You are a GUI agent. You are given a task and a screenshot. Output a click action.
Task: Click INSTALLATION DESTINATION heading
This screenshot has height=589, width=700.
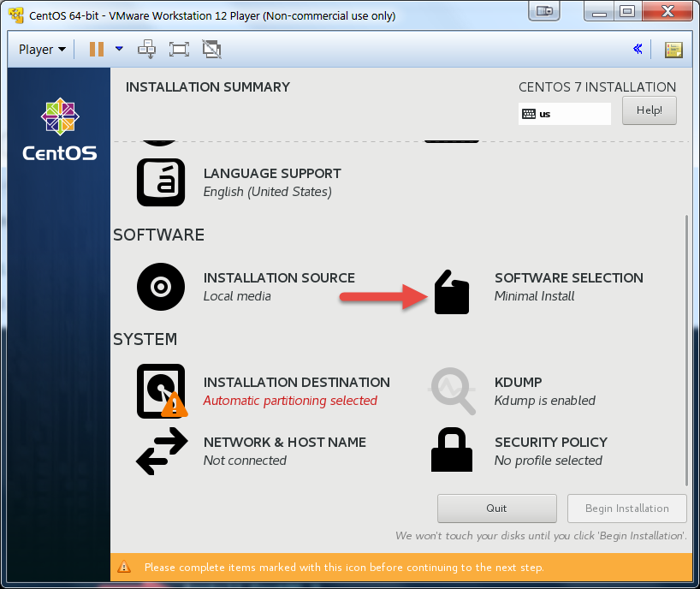point(297,382)
